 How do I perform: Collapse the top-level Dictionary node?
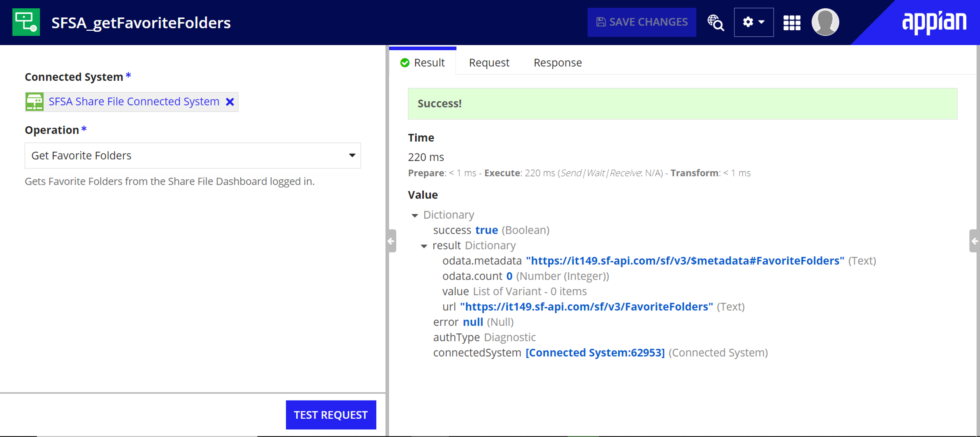pos(415,215)
